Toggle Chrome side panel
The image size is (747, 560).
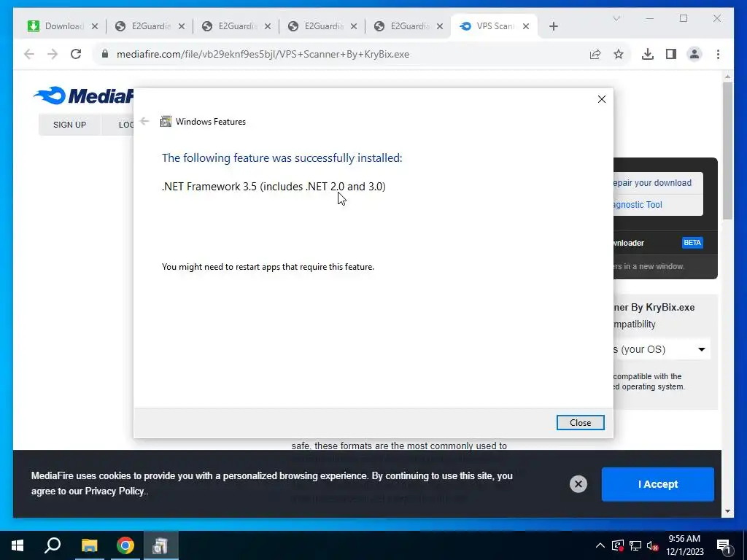pyautogui.click(x=671, y=54)
